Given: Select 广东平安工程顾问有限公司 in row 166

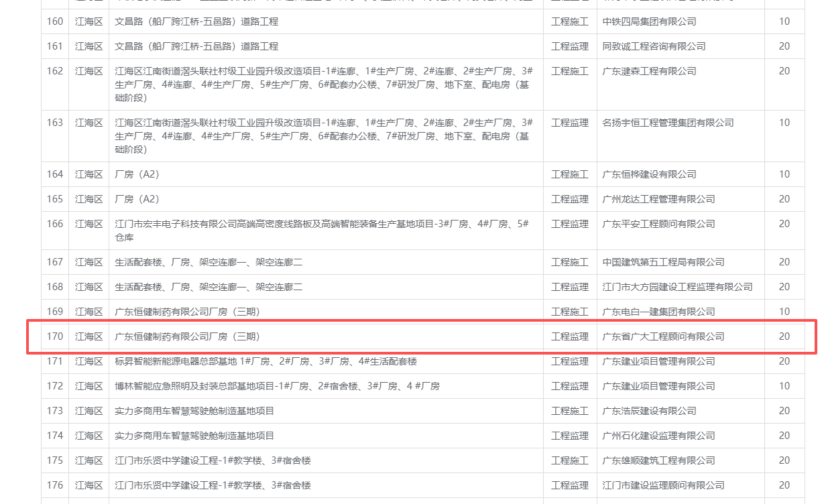Looking at the screenshot, I should pyautogui.click(x=658, y=224).
